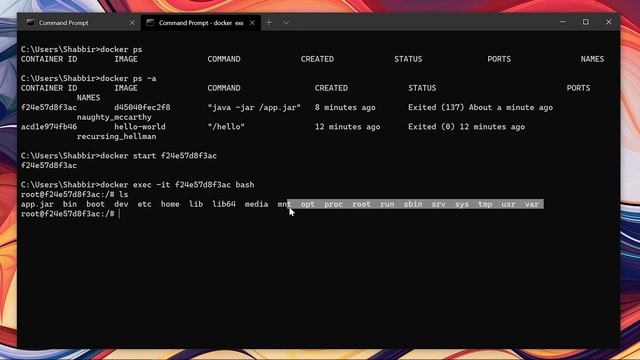Viewport: 640px width, 360px height.
Task: Click the highlighted var directory
Action: (x=532, y=204)
